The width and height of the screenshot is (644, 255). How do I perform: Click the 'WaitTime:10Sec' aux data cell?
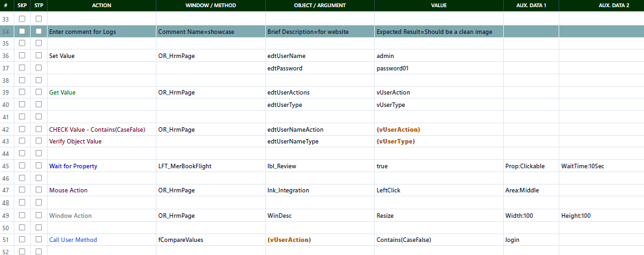[601, 166]
